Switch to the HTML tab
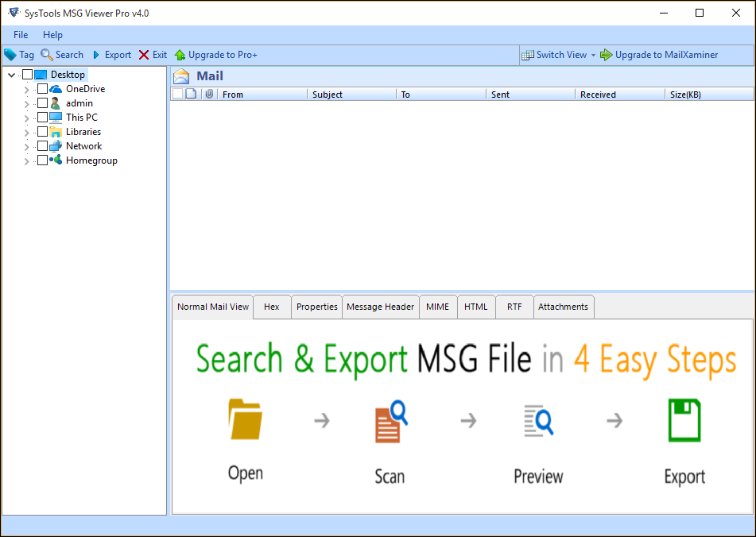 tap(476, 307)
